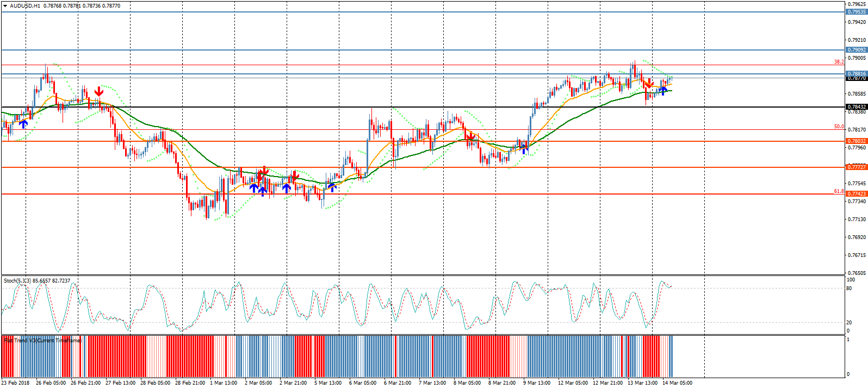Click the 38.2 Fibonacci level label
This screenshot has height=389, width=868.
click(x=839, y=62)
